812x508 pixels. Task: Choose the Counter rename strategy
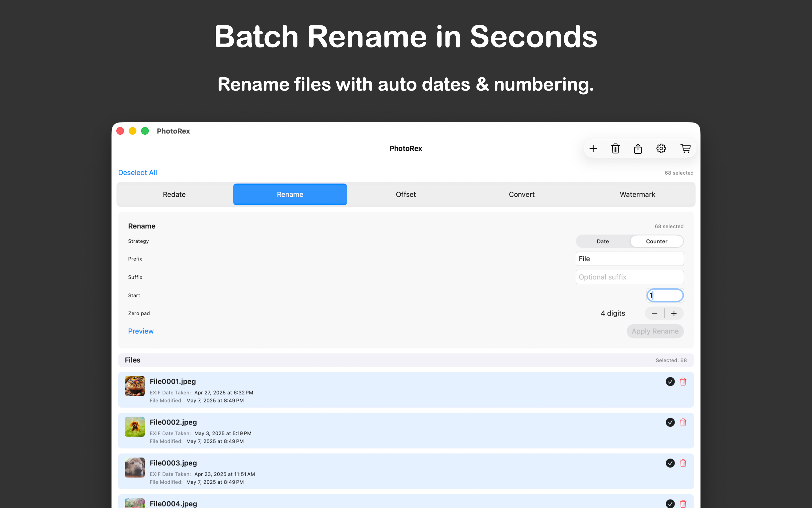[x=657, y=241]
